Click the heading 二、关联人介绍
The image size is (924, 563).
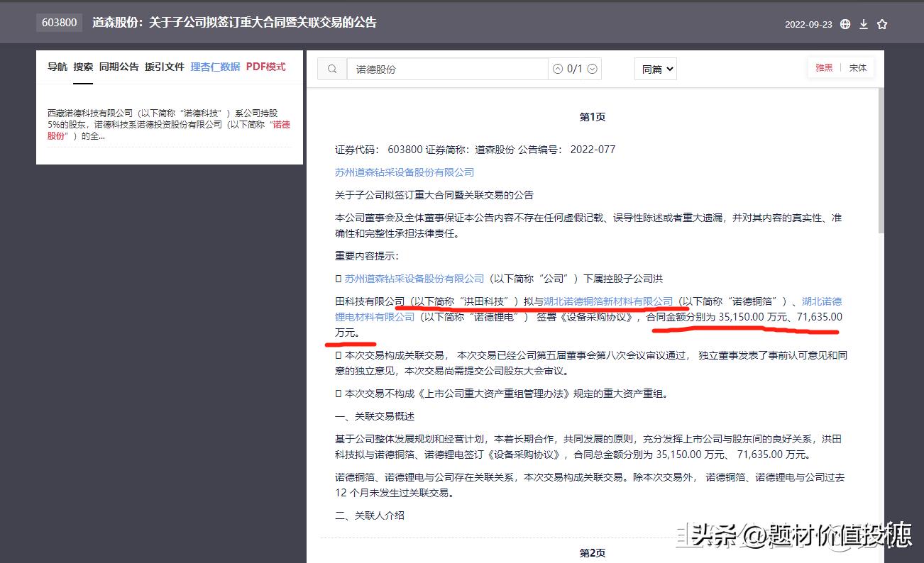click(x=370, y=515)
